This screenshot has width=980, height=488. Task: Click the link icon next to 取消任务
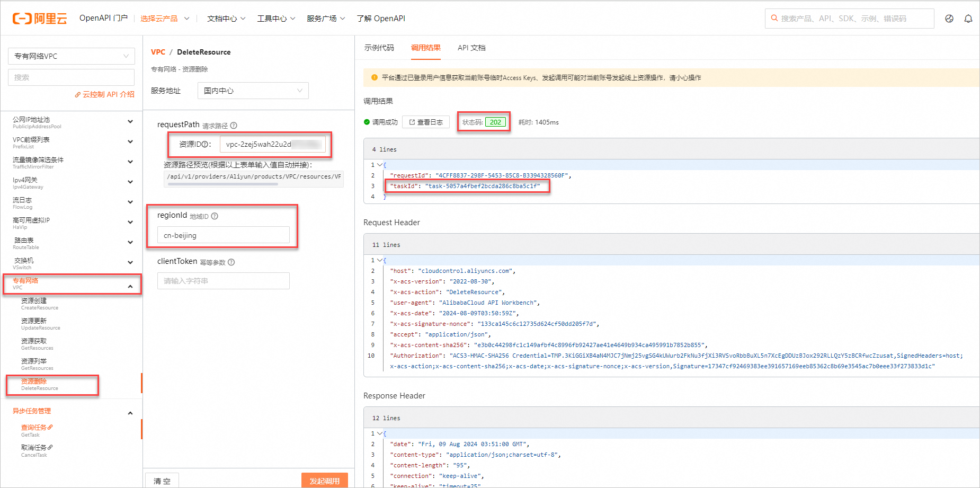pyautogui.click(x=50, y=447)
